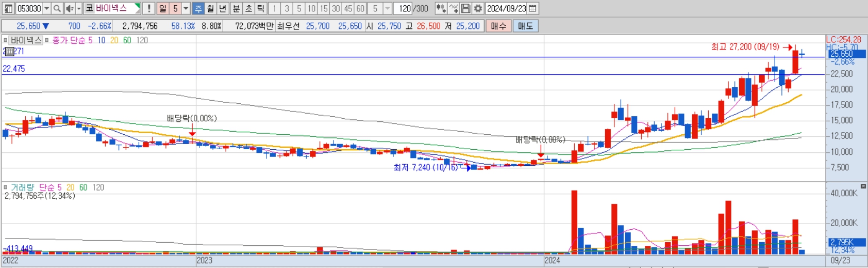This screenshot has height=268, width=868.
Task: Open chart settings gear icon
Action: pyautogui.click(x=478, y=8)
